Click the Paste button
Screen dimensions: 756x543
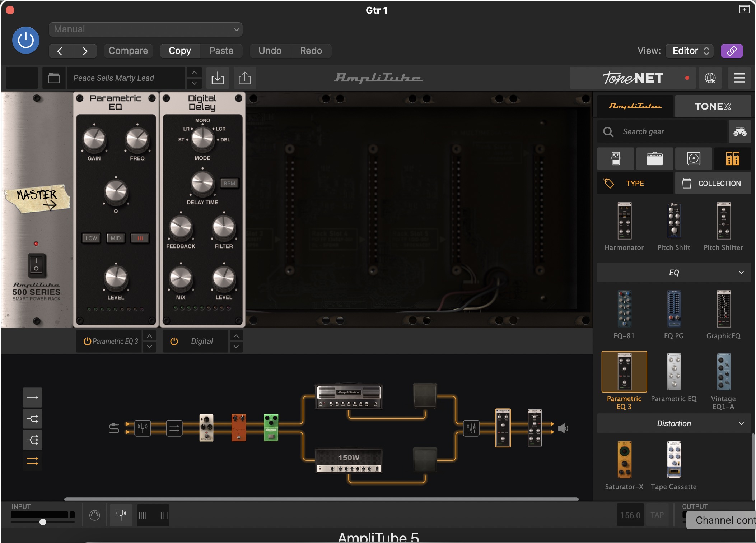221,51
